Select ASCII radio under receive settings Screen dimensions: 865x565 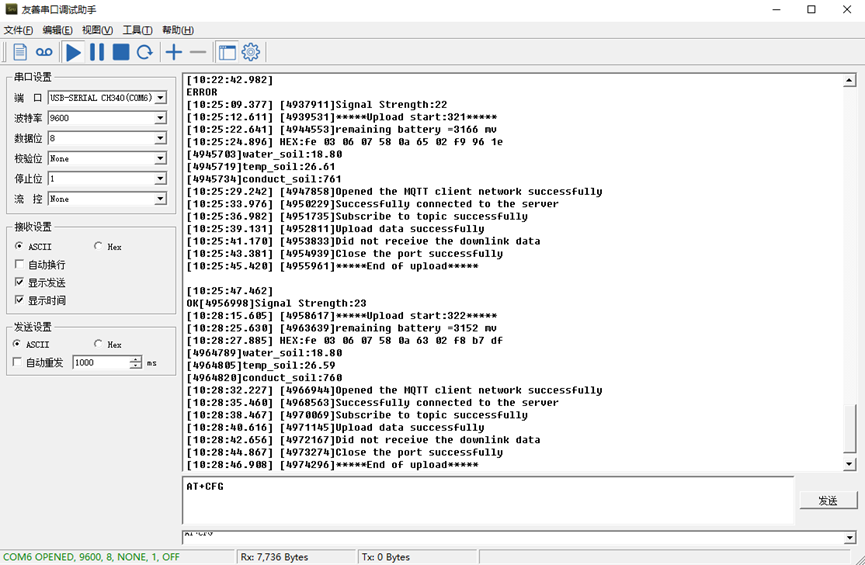click(x=19, y=246)
